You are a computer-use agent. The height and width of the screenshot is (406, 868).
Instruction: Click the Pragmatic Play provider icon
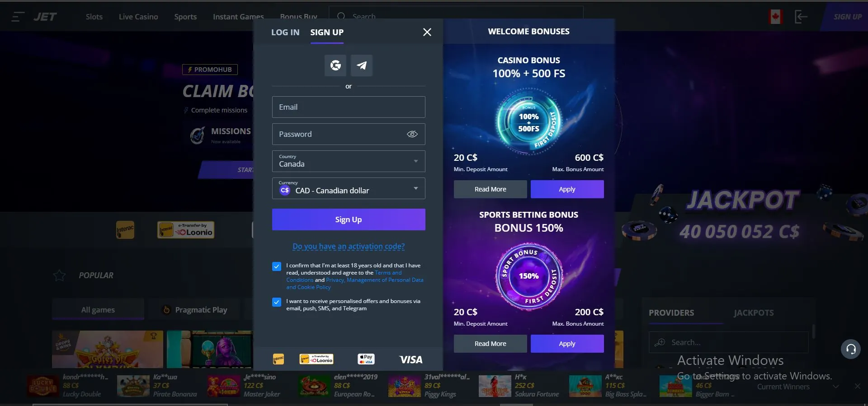click(x=166, y=310)
